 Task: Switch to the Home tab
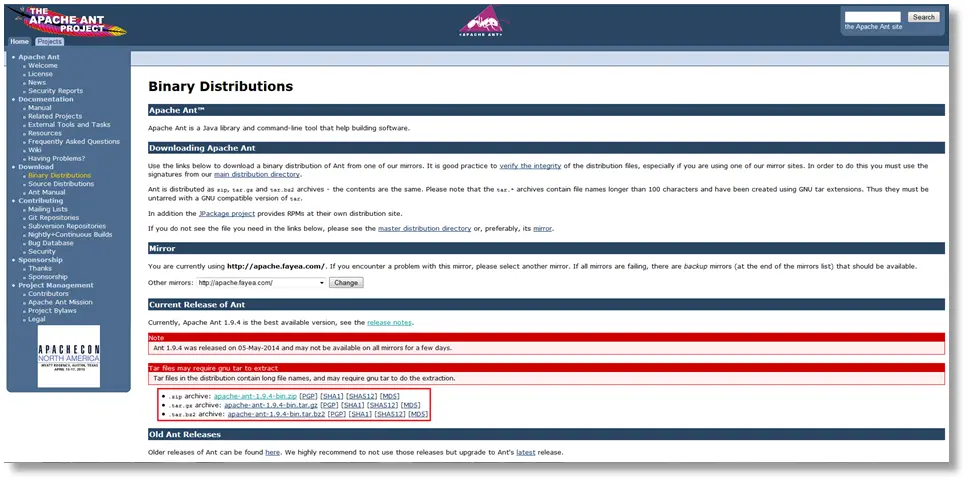pyautogui.click(x=19, y=41)
